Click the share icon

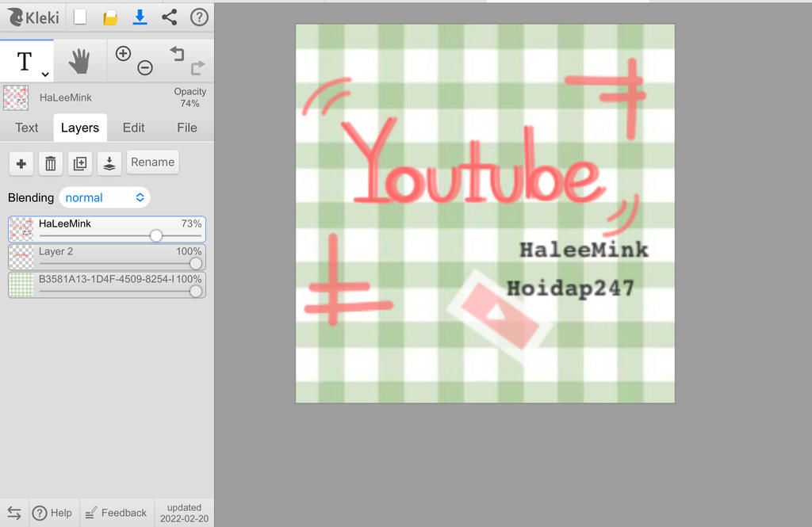[x=170, y=17]
